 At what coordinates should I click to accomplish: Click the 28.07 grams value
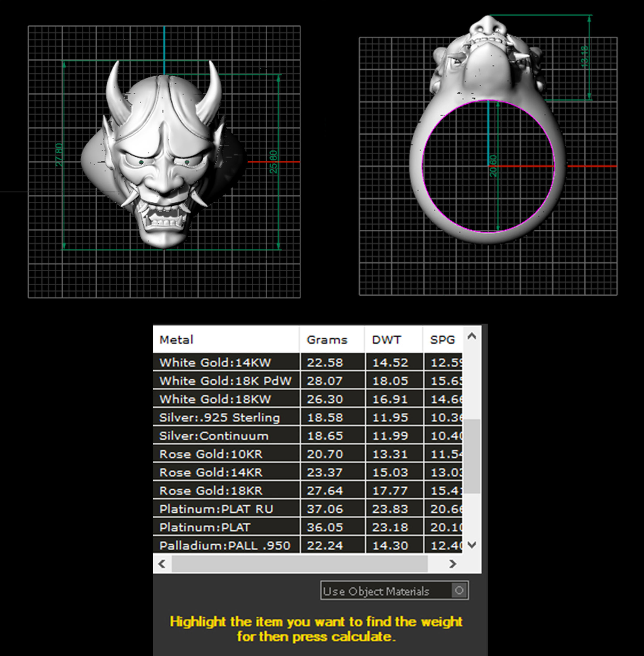point(325,381)
